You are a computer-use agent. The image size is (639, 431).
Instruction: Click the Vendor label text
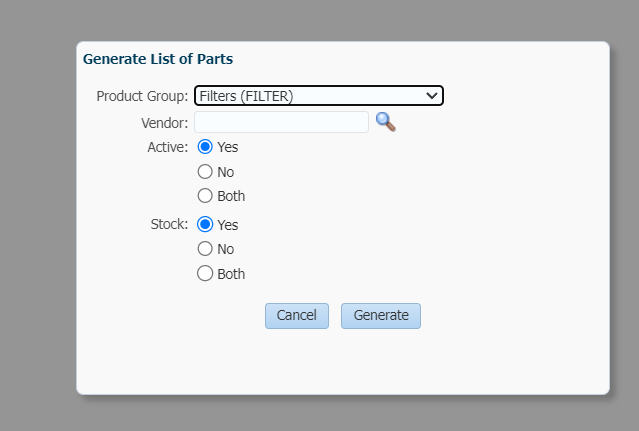click(x=165, y=123)
